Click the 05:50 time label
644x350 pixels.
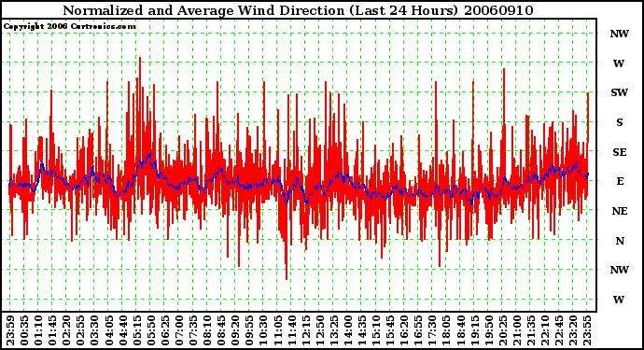151,330
